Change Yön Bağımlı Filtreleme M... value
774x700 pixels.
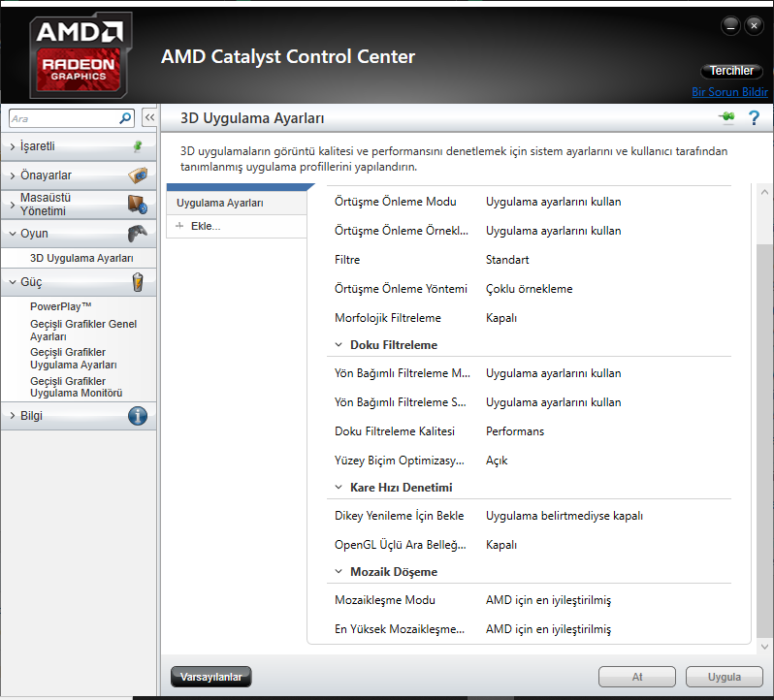point(554,373)
